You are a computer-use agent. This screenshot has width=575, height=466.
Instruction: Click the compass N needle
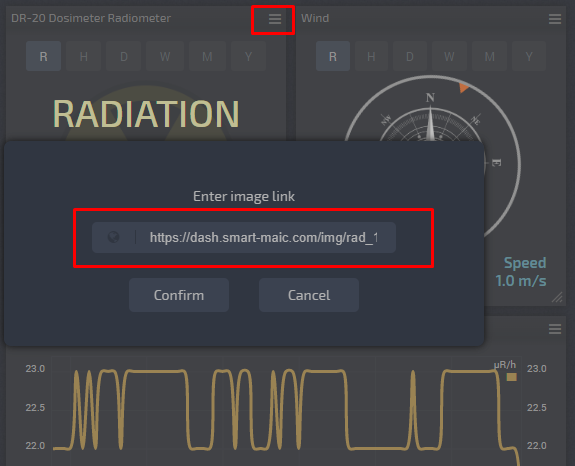pyautogui.click(x=431, y=124)
